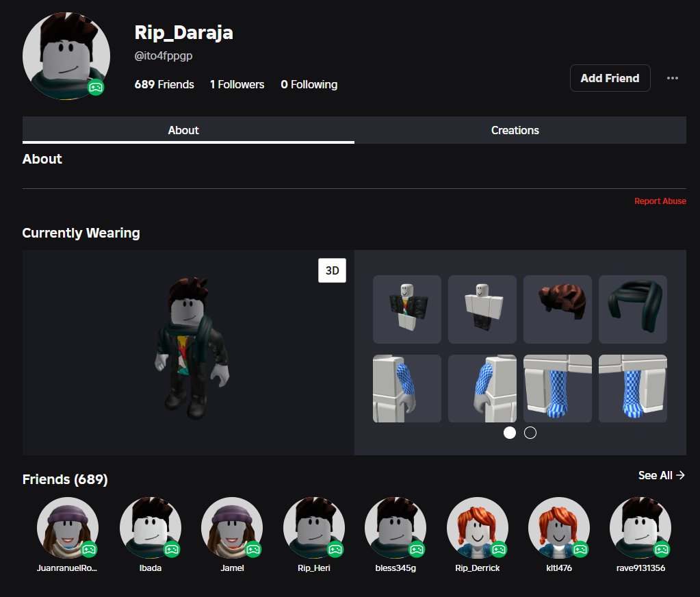Open the blue checkered right leg item
The width and height of the screenshot is (700, 597).
tap(632, 388)
